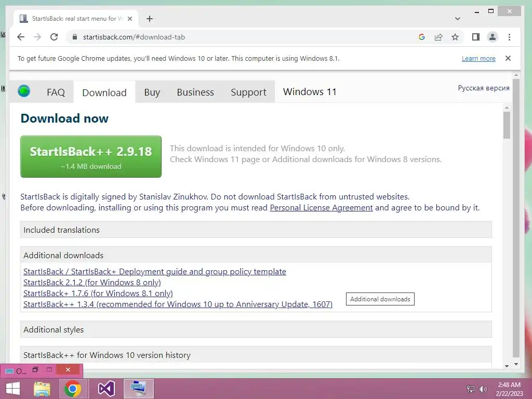Open the network tray icon
This screenshot has height=399, width=532.
tap(471, 389)
